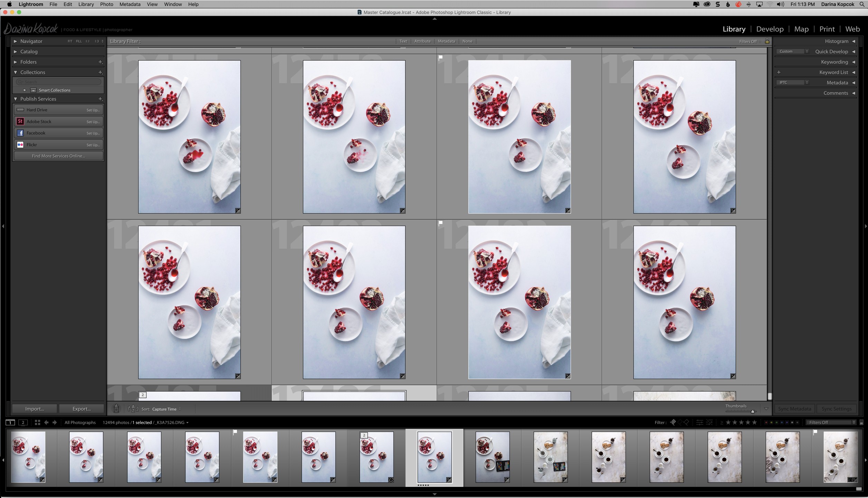
Task: Click the red label color filter swatch
Action: pyautogui.click(x=766, y=422)
